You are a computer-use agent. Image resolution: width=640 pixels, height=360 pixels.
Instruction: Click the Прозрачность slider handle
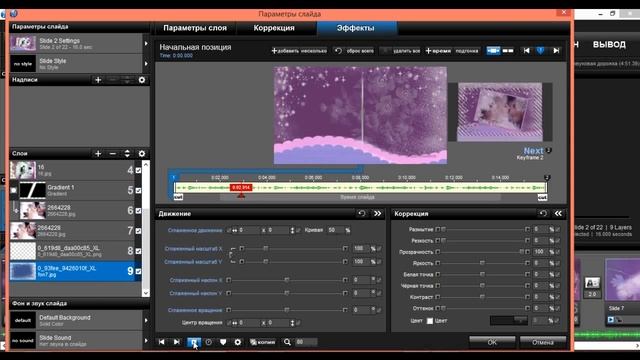(x=522, y=252)
